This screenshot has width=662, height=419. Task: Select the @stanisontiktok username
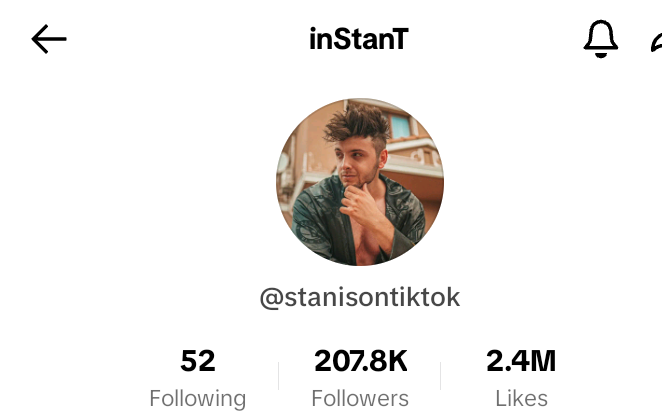(360, 297)
